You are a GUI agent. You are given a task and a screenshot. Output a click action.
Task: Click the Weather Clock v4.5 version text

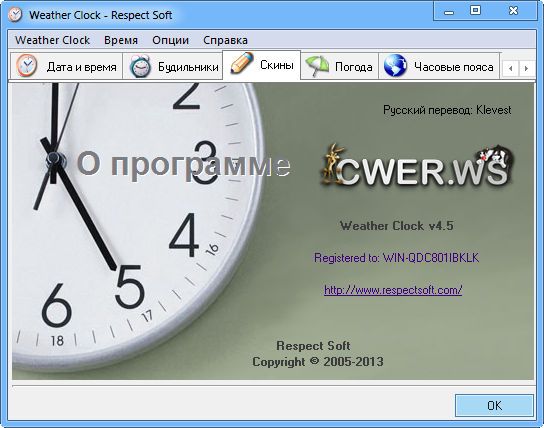(x=397, y=226)
